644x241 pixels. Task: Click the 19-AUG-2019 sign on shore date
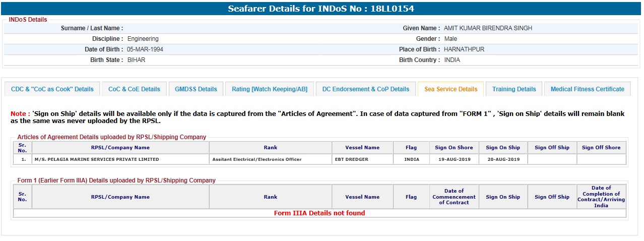454,159
